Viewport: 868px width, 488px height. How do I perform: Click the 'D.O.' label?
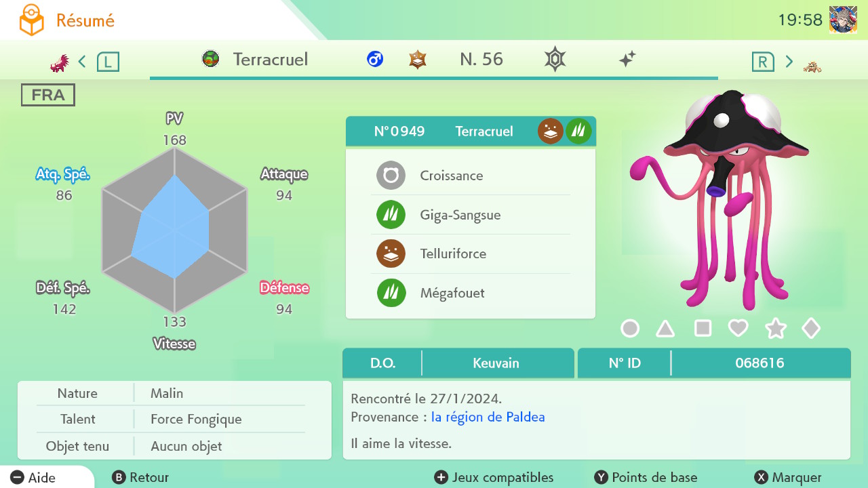383,363
